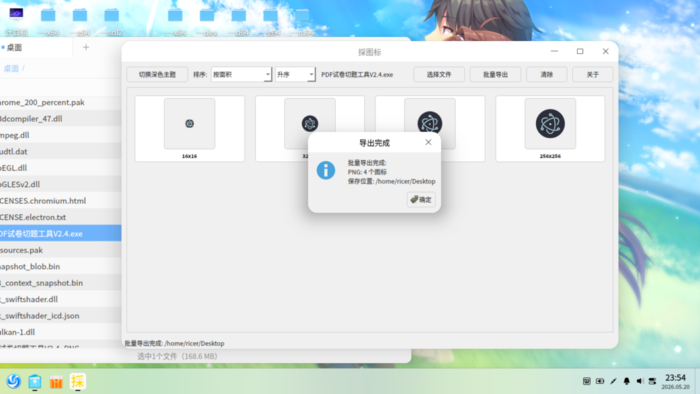700x394 pixels.
Task: Click the 批量导出 button
Action: pyautogui.click(x=496, y=75)
